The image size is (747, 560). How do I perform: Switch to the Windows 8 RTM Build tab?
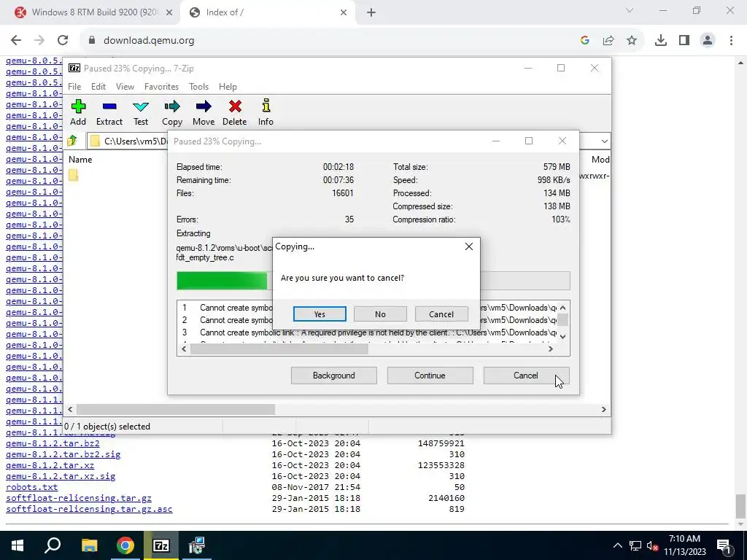coord(93,13)
